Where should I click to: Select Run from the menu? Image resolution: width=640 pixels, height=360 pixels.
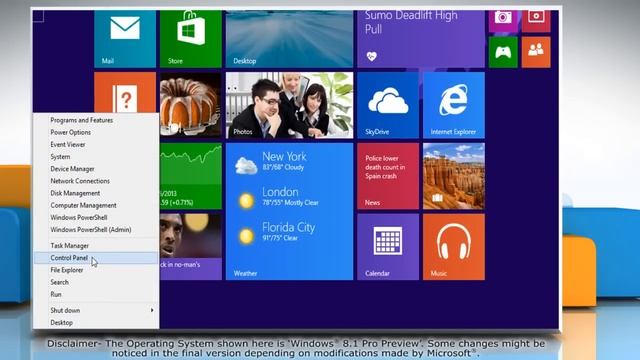pos(96,294)
